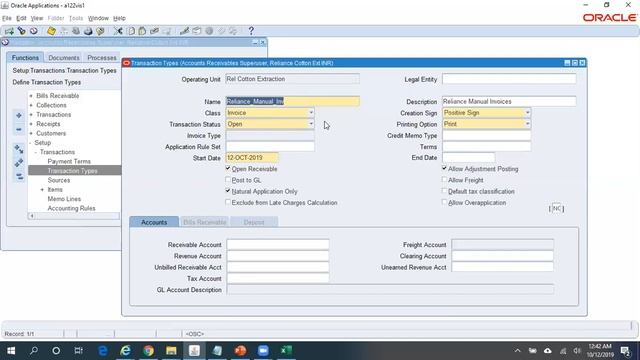Click the Clear Record eraser icon
The height and width of the screenshot is (360, 640).
154,31
